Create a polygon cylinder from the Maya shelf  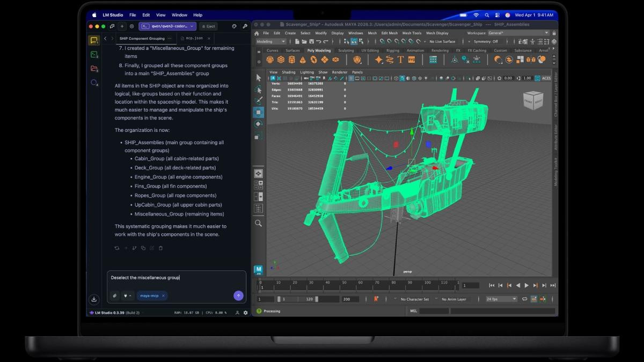[x=292, y=60]
